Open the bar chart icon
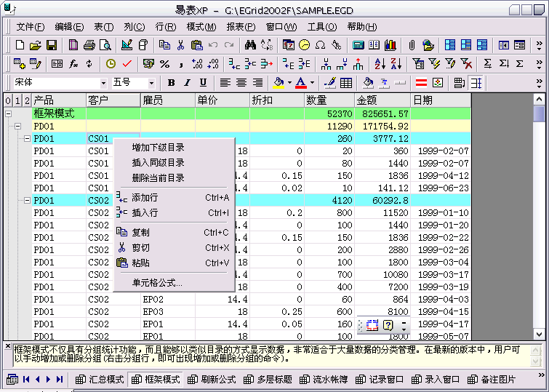The image size is (549, 392). pyautogui.click(x=390, y=45)
